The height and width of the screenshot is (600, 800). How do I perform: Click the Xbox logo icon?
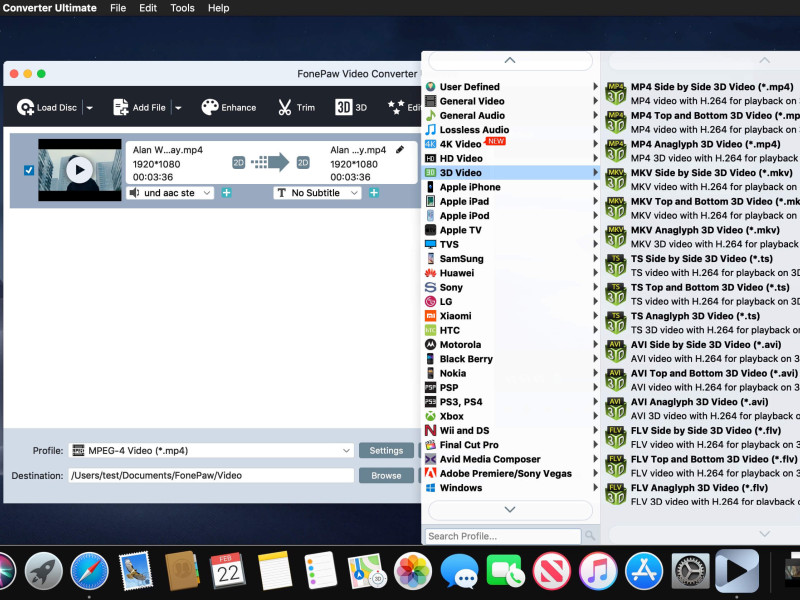(431, 416)
